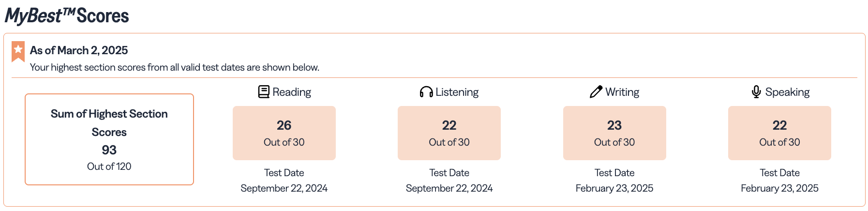This screenshot has width=868, height=211.
Task: Click the Speaking microphone icon
Action: [756, 92]
